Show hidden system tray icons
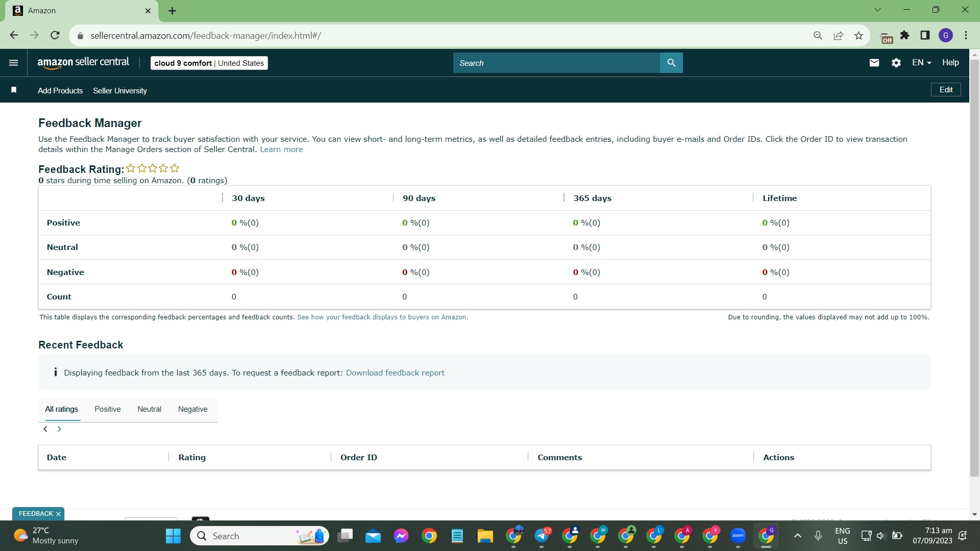The image size is (980, 551). [x=798, y=536]
